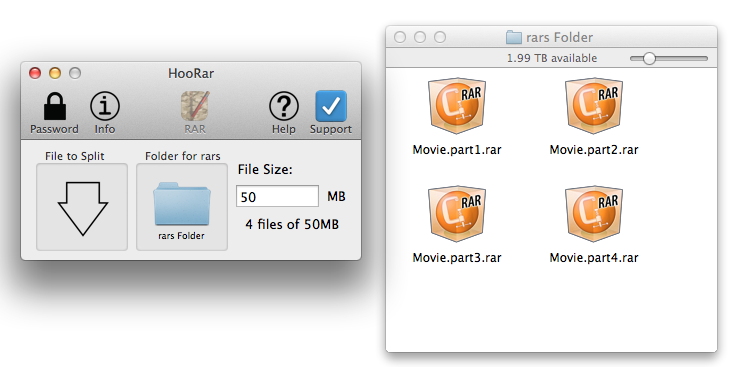The height and width of the screenshot is (367, 738).
Task: Minimize HooRar with the yellow button
Action: pyautogui.click(x=55, y=73)
